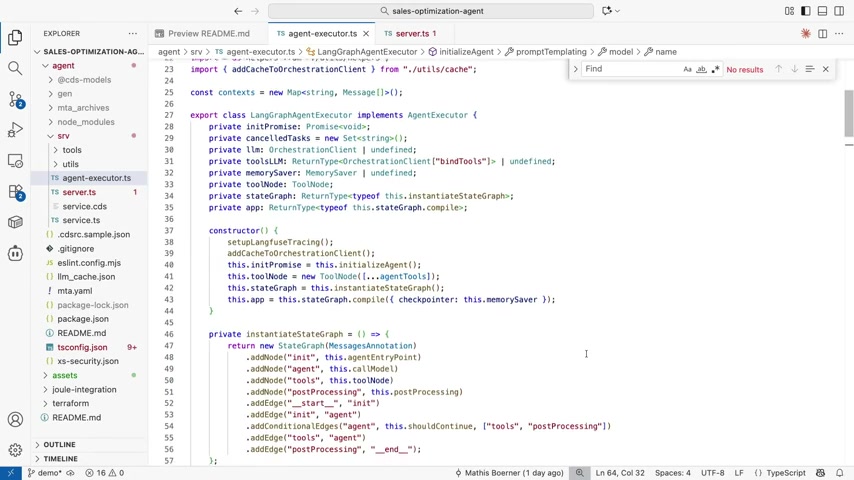The height and width of the screenshot is (480, 854).
Task: Go back using the navigation arrow
Action: tap(238, 11)
